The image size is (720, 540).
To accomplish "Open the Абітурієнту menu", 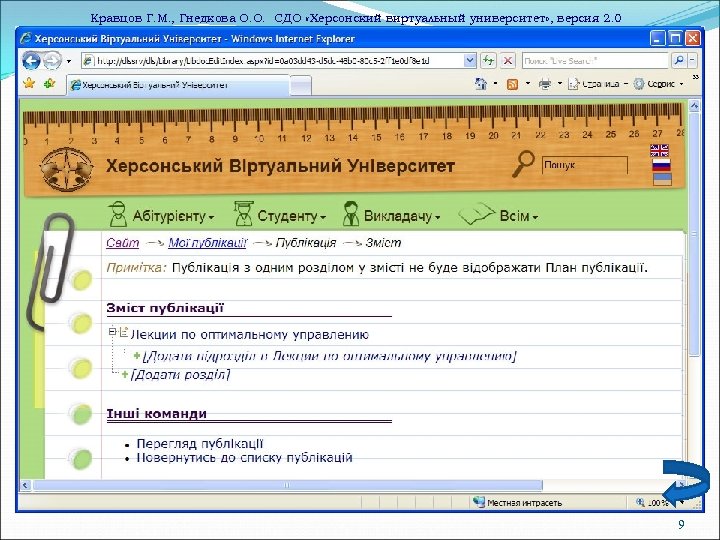I will [173, 216].
